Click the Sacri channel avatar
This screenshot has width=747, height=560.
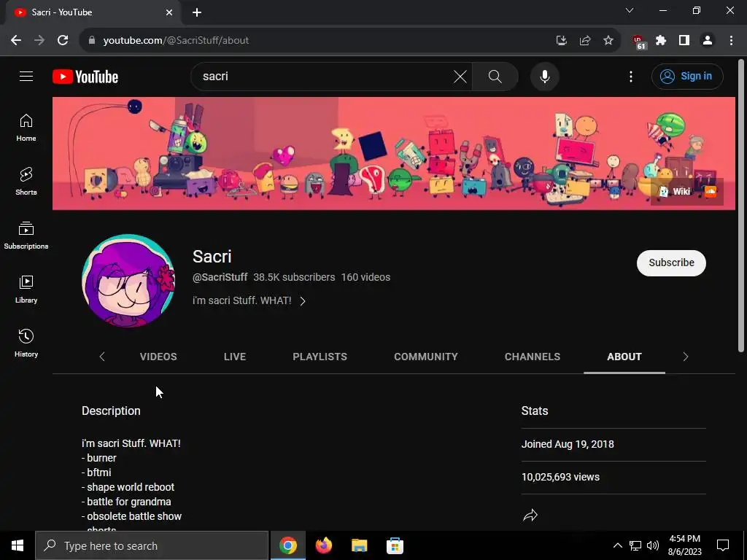coord(128,281)
